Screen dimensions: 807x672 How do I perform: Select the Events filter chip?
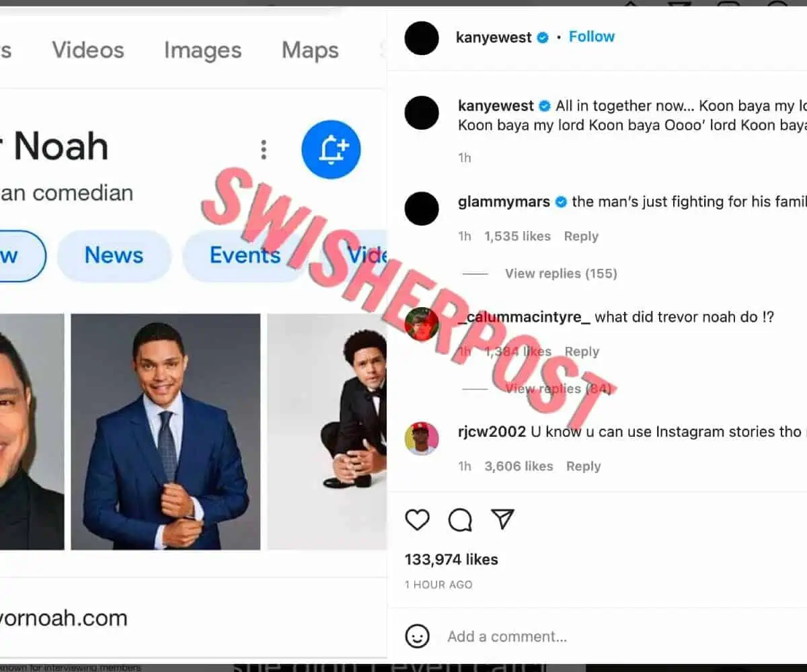coord(245,255)
